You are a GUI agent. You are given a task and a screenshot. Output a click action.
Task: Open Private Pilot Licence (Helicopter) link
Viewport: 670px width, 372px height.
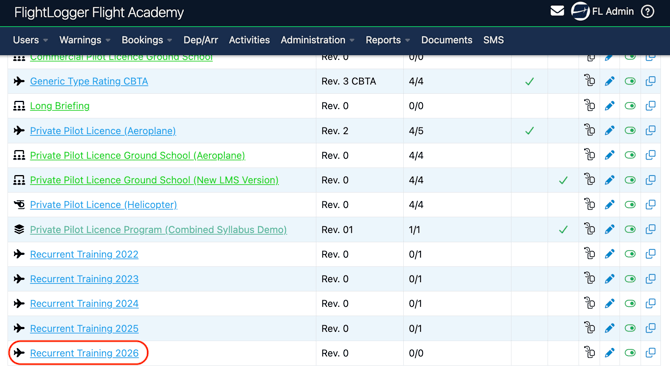[103, 205]
